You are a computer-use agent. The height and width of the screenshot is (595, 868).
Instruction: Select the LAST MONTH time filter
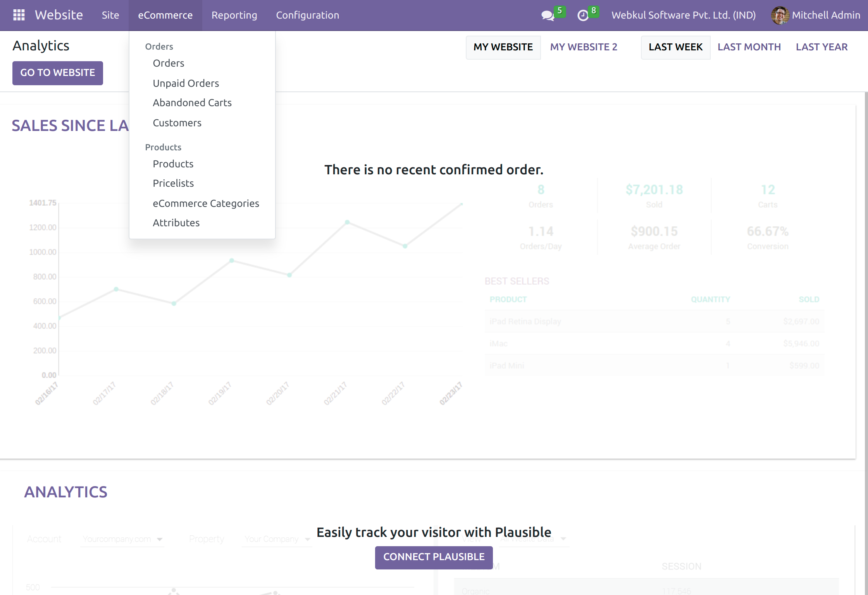pos(749,47)
